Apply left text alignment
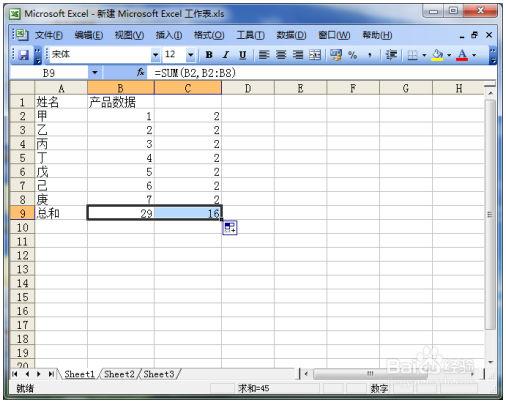 tap(264, 55)
